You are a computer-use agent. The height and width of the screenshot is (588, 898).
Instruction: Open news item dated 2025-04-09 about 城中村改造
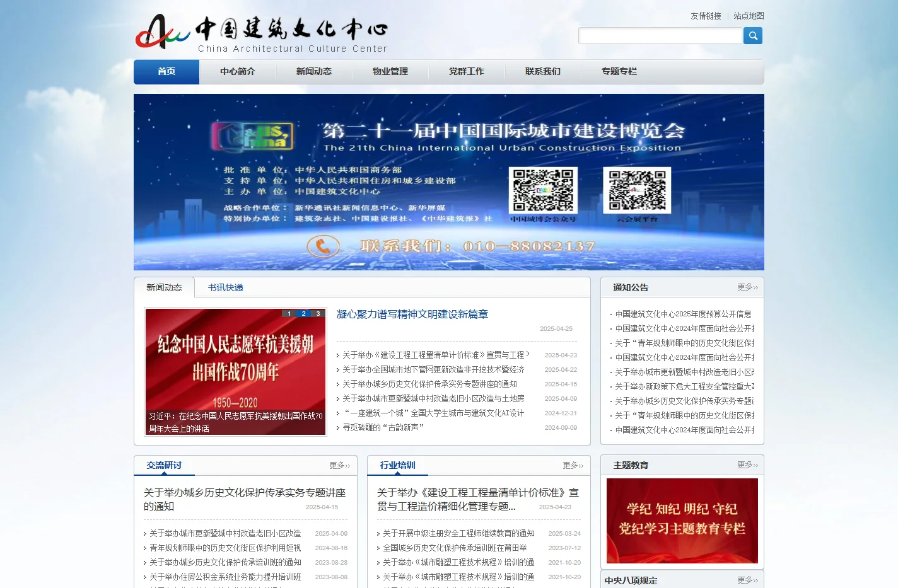(x=433, y=398)
